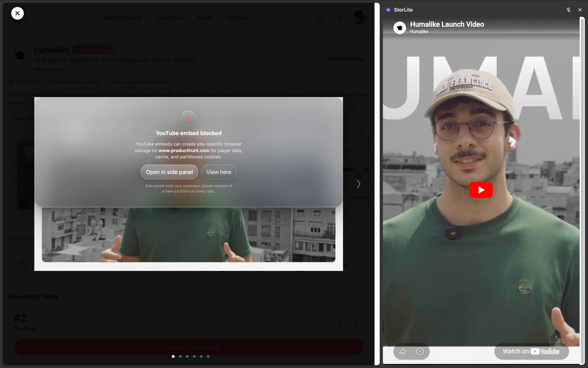Image resolution: width=588 pixels, height=368 pixels.
Task: Open the News dropdown menu
Action: 208,18
